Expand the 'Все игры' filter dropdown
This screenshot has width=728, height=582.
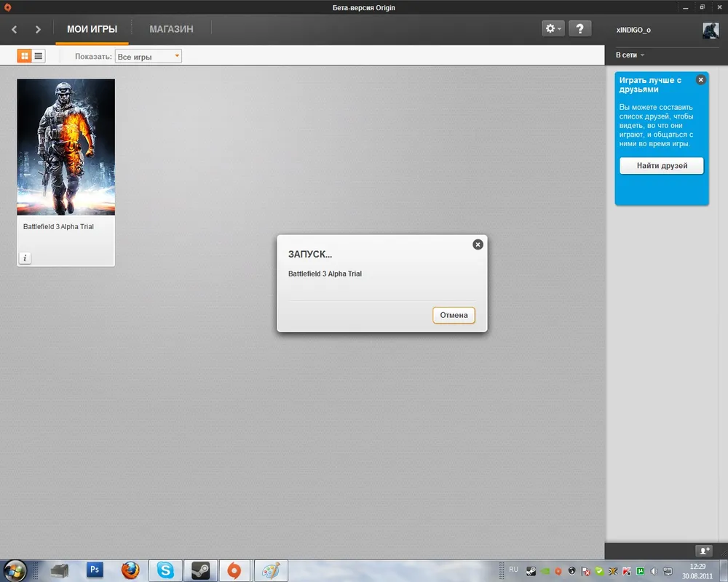click(149, 56)
